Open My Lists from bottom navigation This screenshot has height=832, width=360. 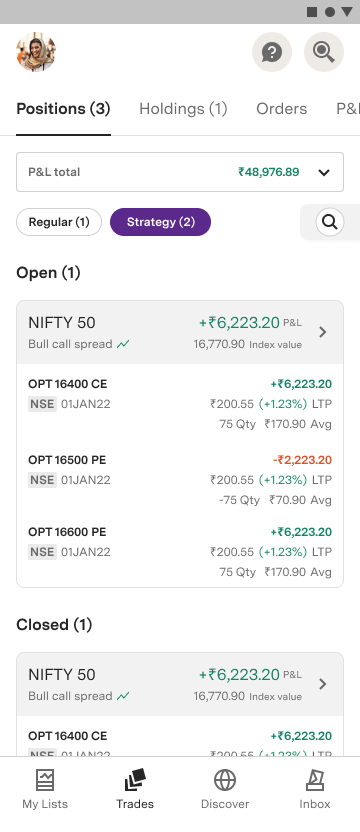(45, 789)
